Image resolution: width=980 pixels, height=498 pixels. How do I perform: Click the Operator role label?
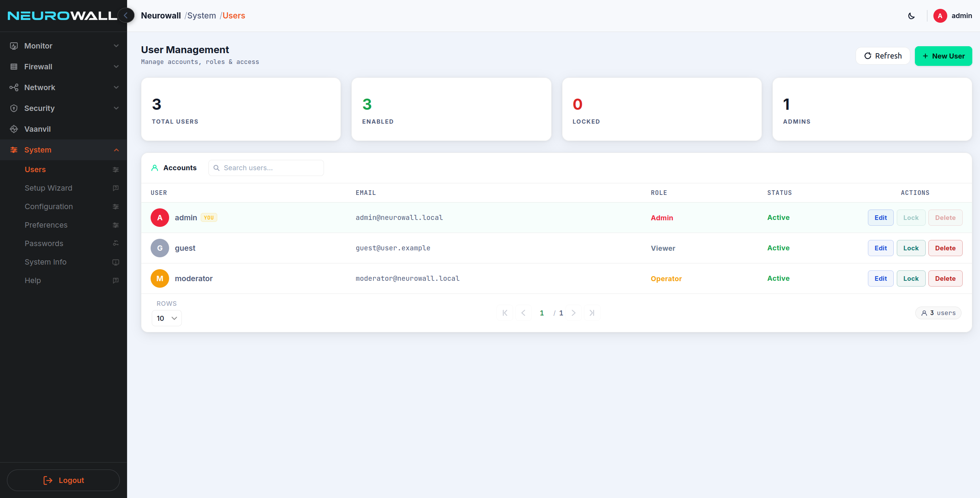(666, 278)
